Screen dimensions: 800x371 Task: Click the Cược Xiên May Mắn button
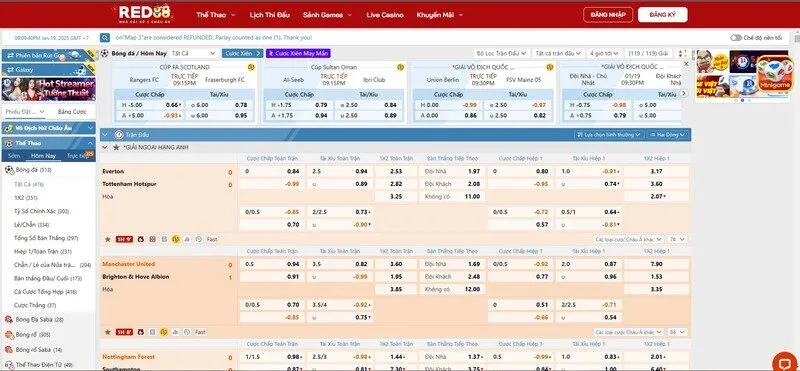pyautogui.click(x=298, y=53)
